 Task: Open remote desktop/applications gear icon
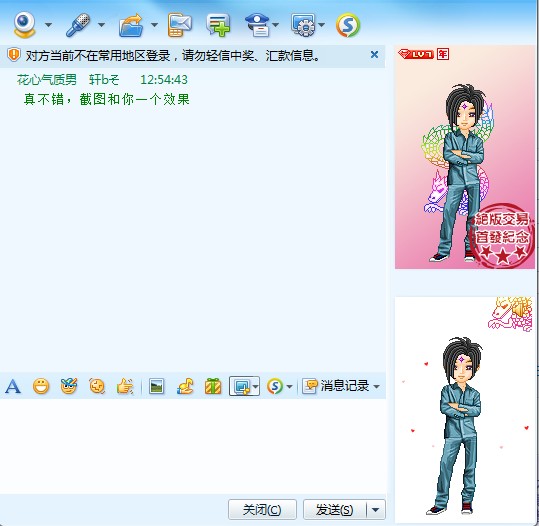click(303, 25)
